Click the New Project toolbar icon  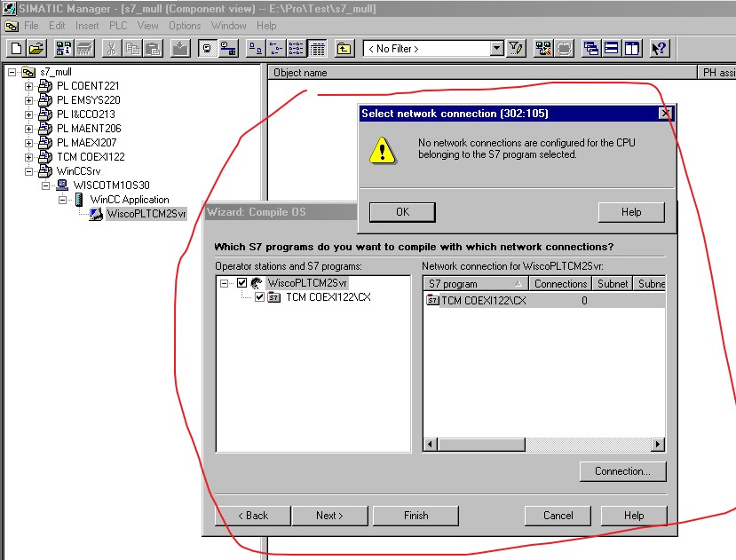(16, 48)
